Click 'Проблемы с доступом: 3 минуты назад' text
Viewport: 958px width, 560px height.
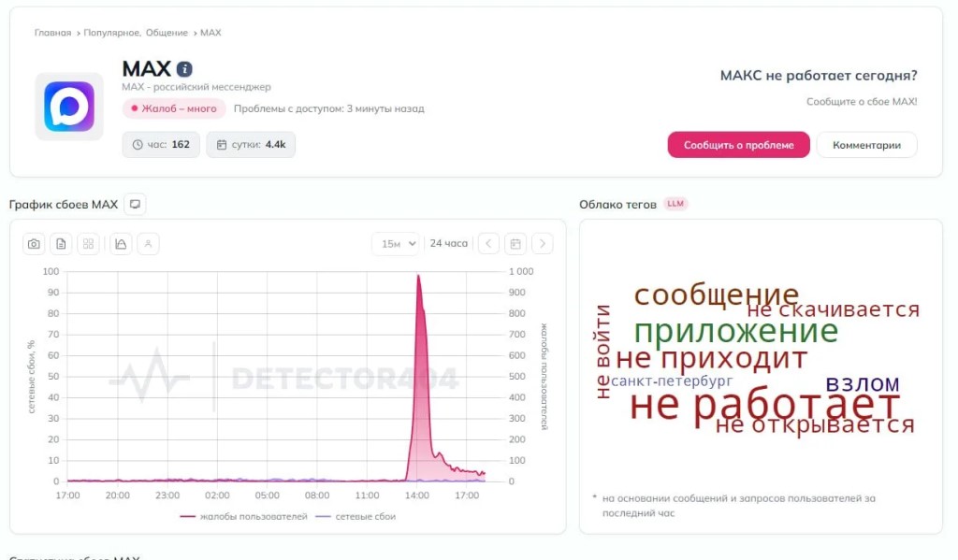coord(328,108)
